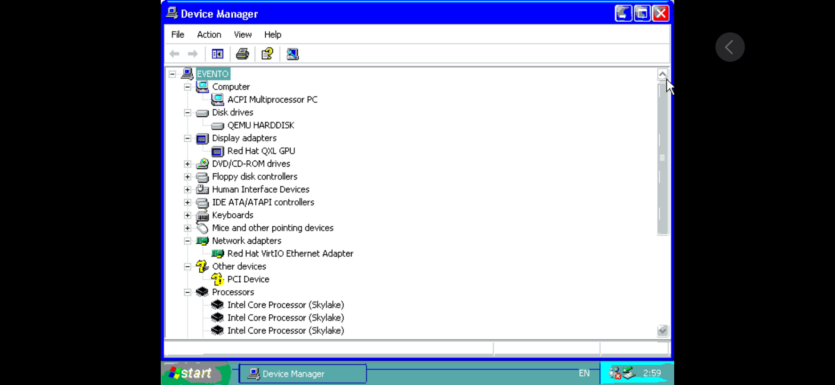Collapse the Network adapters node
Viewport: 835px width, 385px height.
187,241
